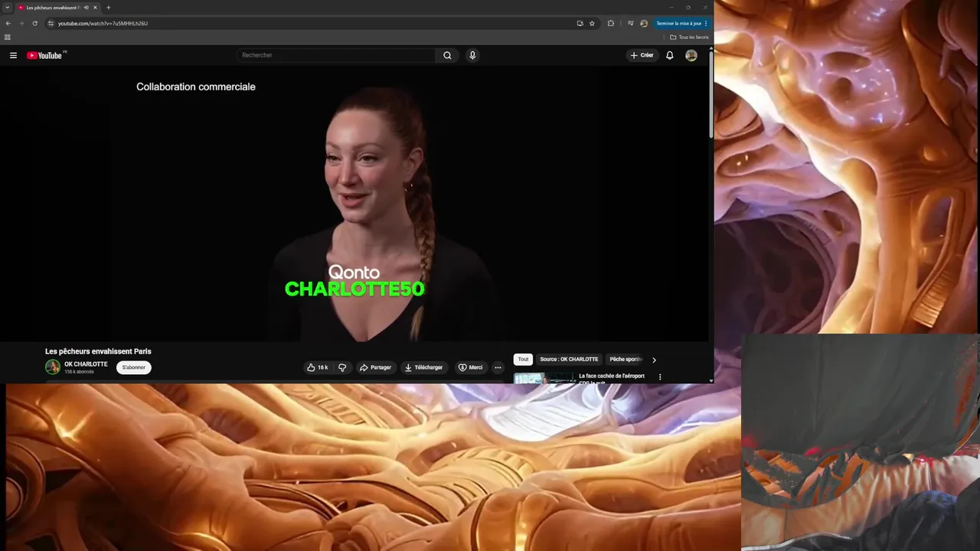Expand filter chips with the right chevron

coord(654,360)
